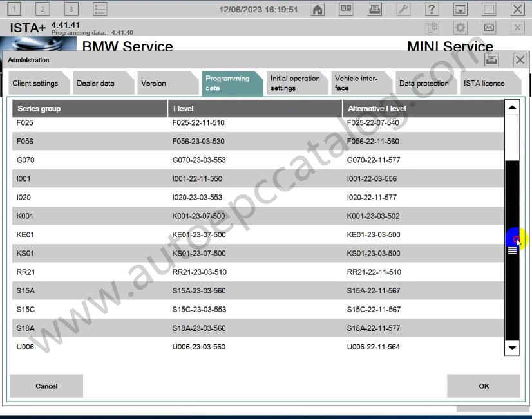Open the operations list icon
This screenshot has height=419, width=532.
100,9
